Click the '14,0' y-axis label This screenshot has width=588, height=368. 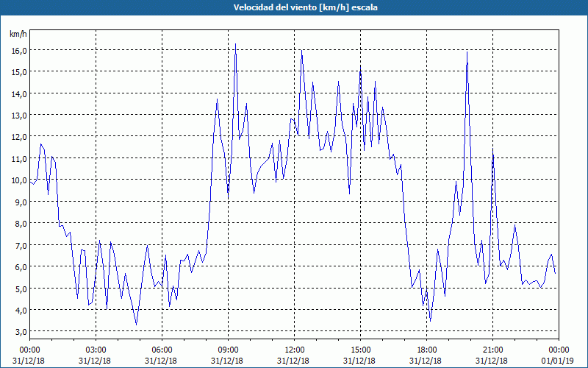point(19,94)
